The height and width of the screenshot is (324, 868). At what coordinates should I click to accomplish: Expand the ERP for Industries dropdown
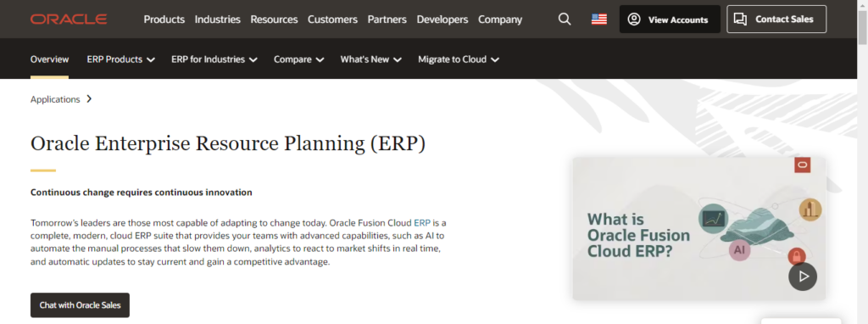point(214,59)
